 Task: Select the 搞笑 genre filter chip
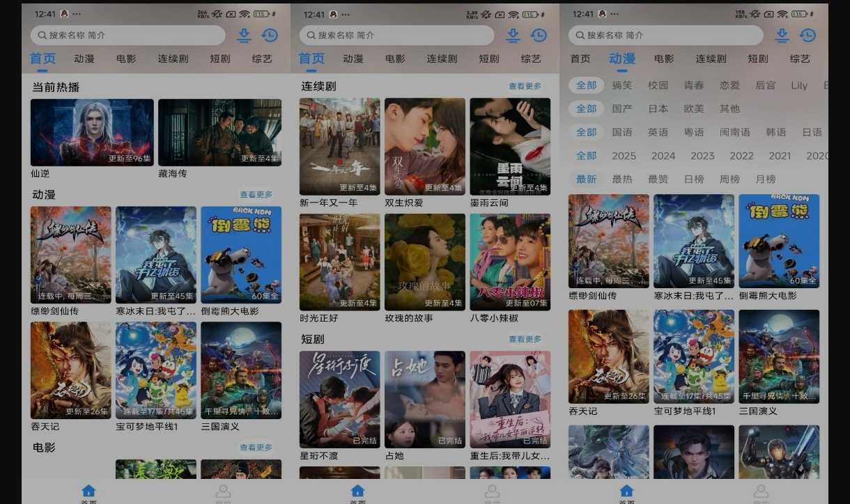click(x=622, y=85)
